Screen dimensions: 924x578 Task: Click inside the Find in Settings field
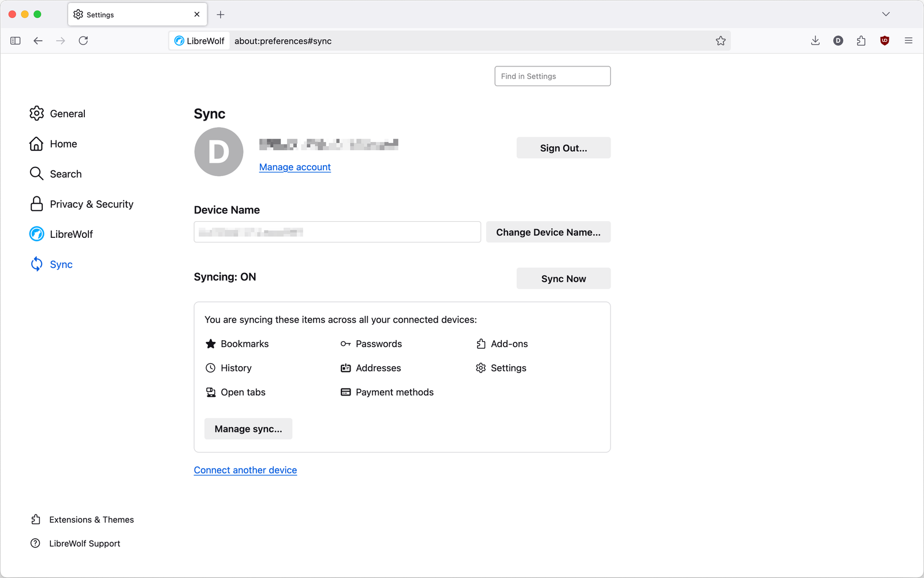tap(552, 76)
